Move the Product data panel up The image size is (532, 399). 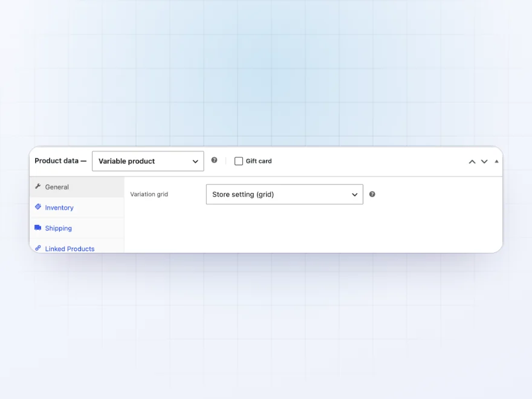pyautogui.click(x=472, y=161)
